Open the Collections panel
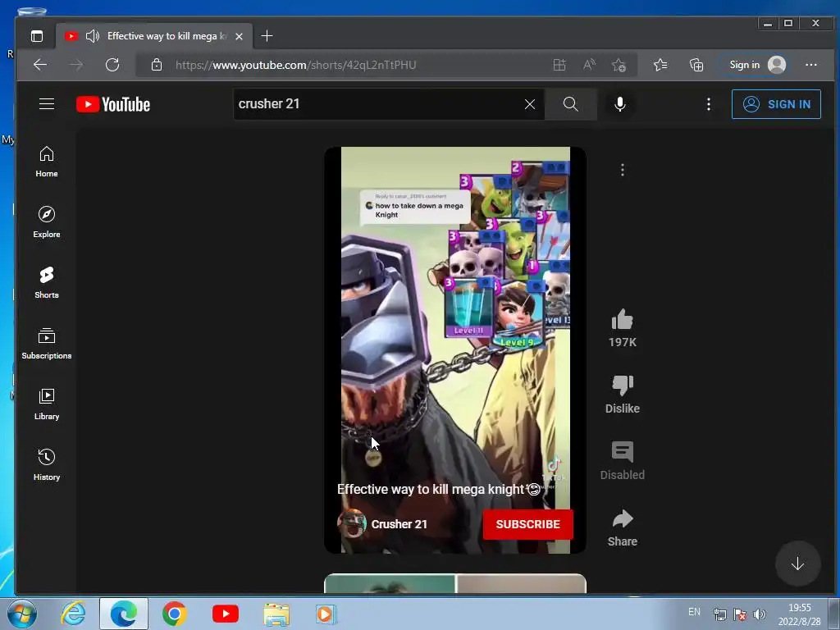The height and width of the screenshot is (630, 840). point(696,65)
